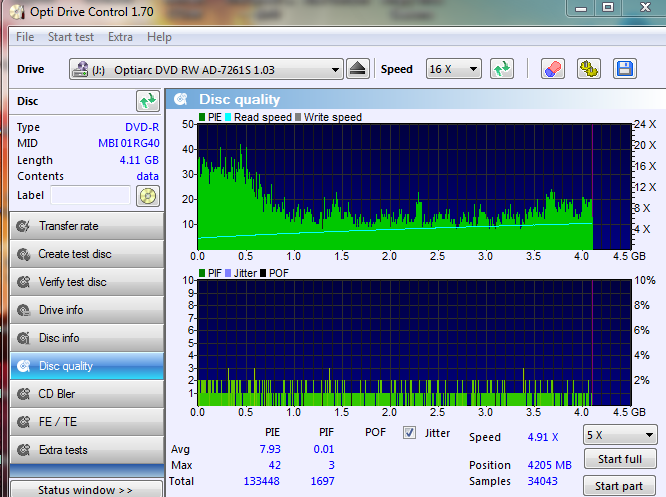Click the Length value 4.11 GB
Image resolution: width=666 pixels, height=497 pixels.
coord(139,160)
